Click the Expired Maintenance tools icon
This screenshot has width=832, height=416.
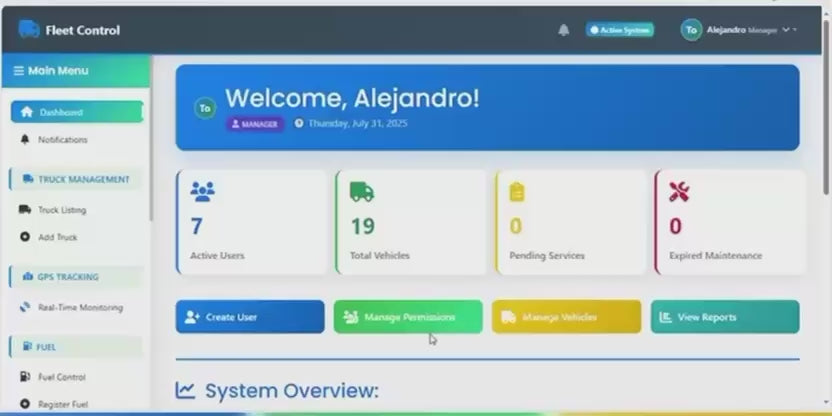(679, 192)
